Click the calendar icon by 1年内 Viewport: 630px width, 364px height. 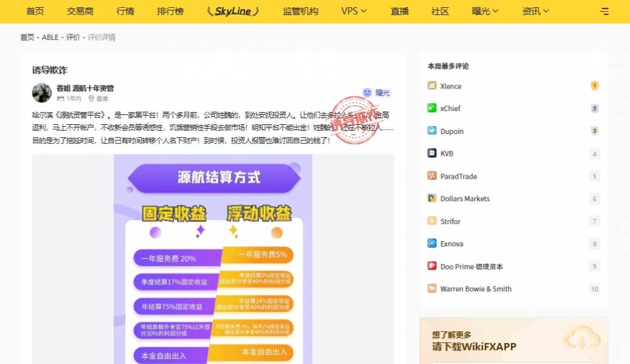tap(60, 99)
